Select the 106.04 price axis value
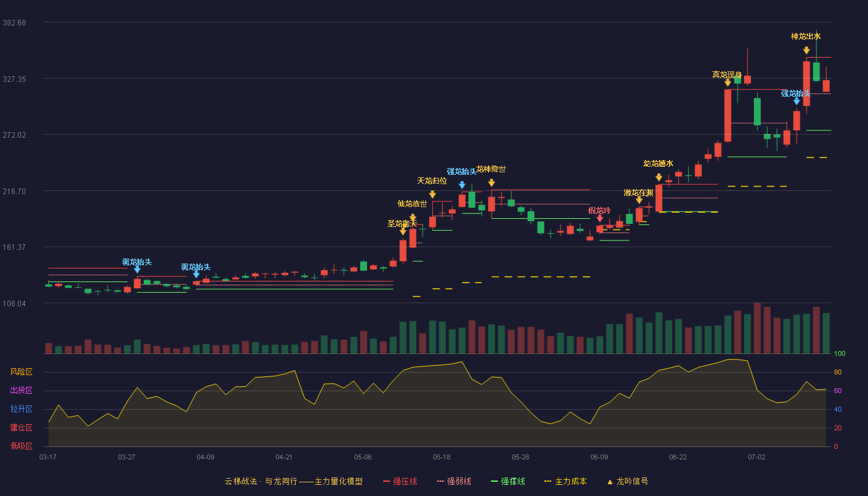This screenshot has width=868, height=496. [14, 304]
